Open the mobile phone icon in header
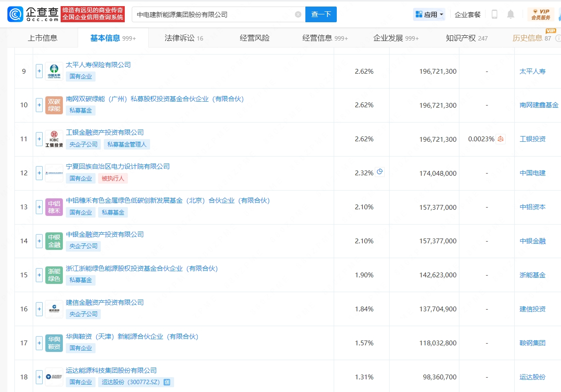The image size is (561, 392). tap(494, 14)
